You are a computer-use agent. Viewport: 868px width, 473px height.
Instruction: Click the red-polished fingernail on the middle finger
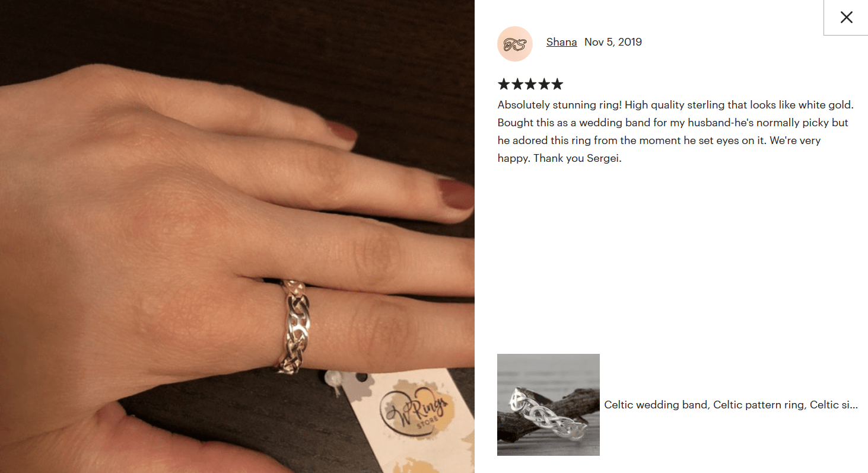(454, 196)
